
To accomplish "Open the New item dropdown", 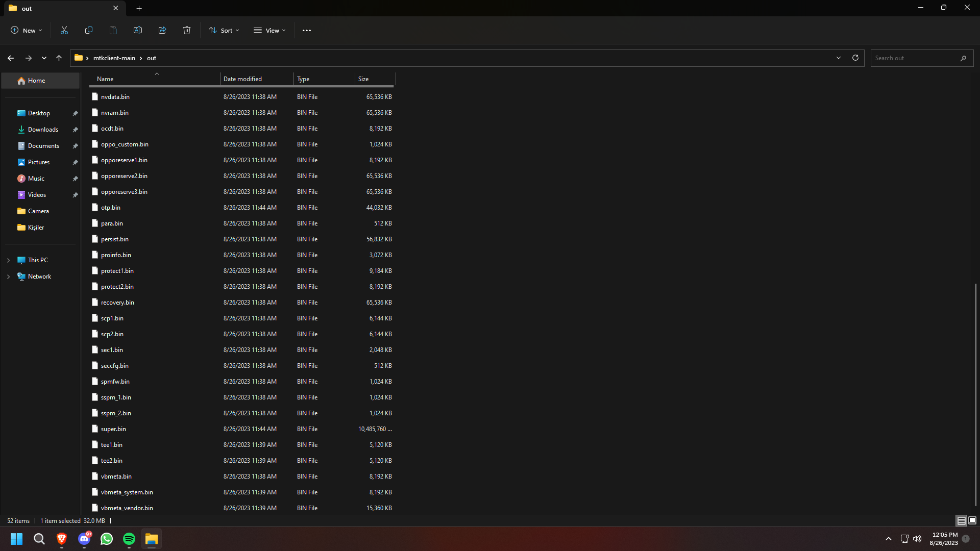I will click(x=27, y=31).
